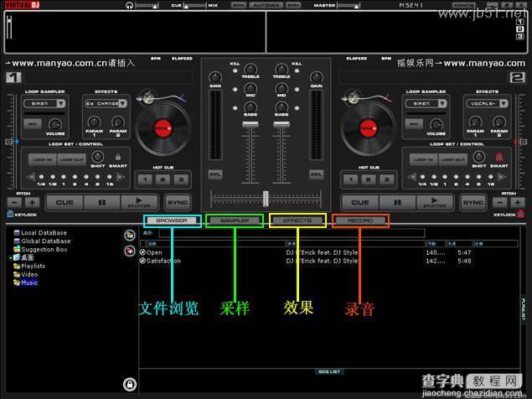
Task: Click deck 1 CUE button
Action: point(65,202)
